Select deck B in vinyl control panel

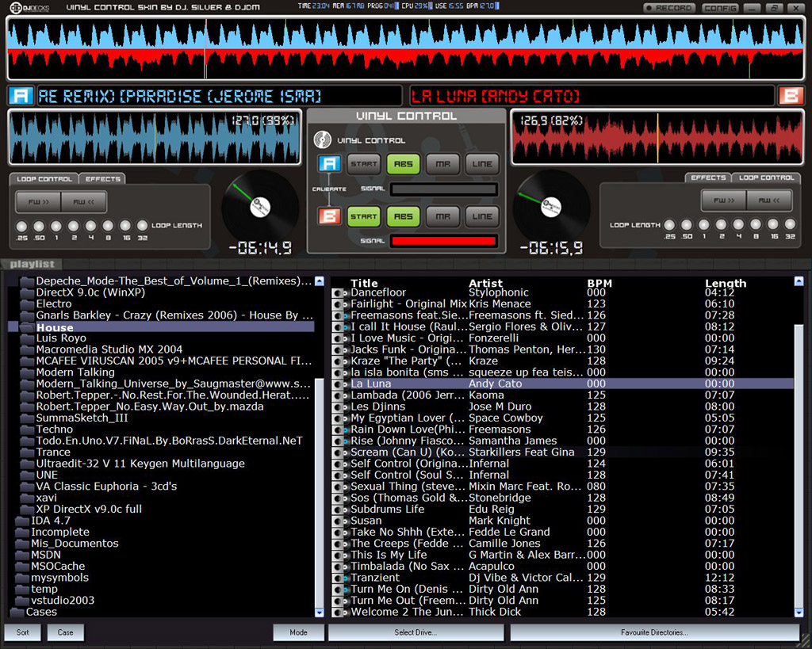click(329, 216)
